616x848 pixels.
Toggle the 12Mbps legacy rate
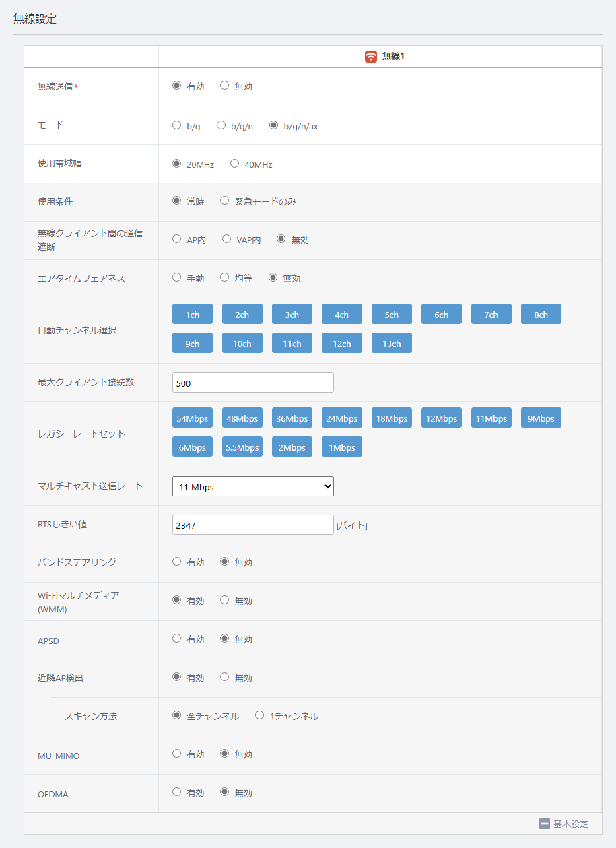(442, 418)
